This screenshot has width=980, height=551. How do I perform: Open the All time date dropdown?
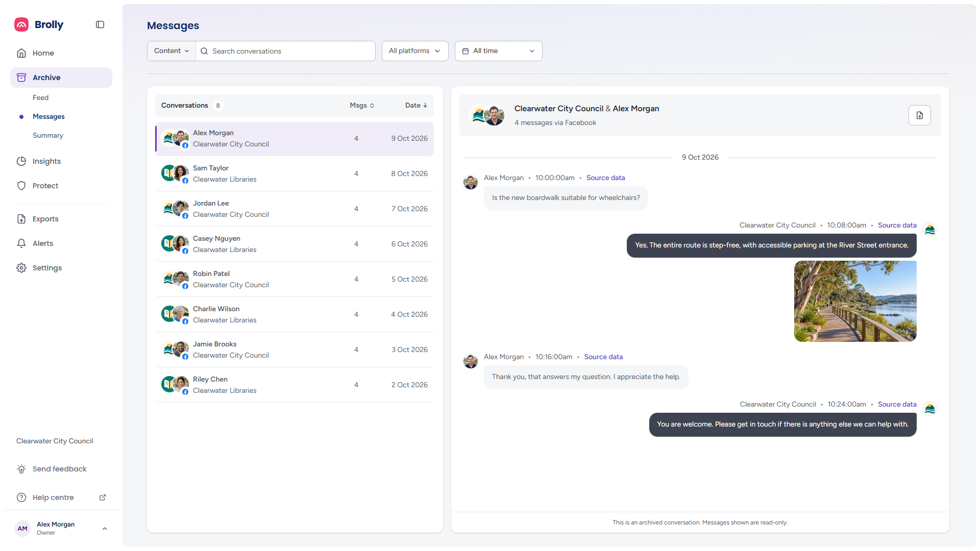(x=498, y=51)
